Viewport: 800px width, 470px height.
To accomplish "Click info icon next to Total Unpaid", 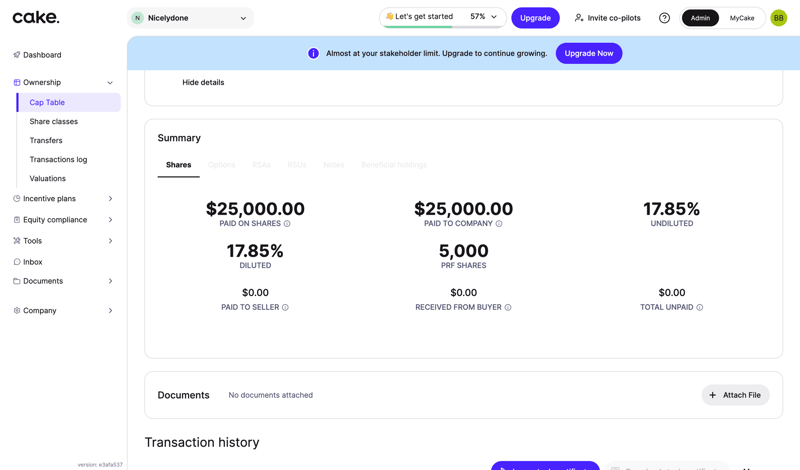I will pyautogui.click(x=699, y=308).
